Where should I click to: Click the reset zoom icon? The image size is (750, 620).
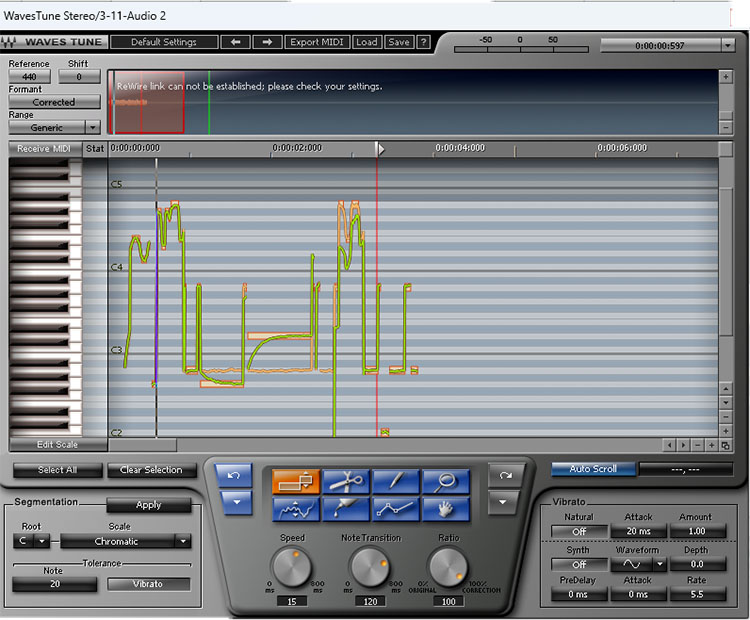tap(726, 445)
